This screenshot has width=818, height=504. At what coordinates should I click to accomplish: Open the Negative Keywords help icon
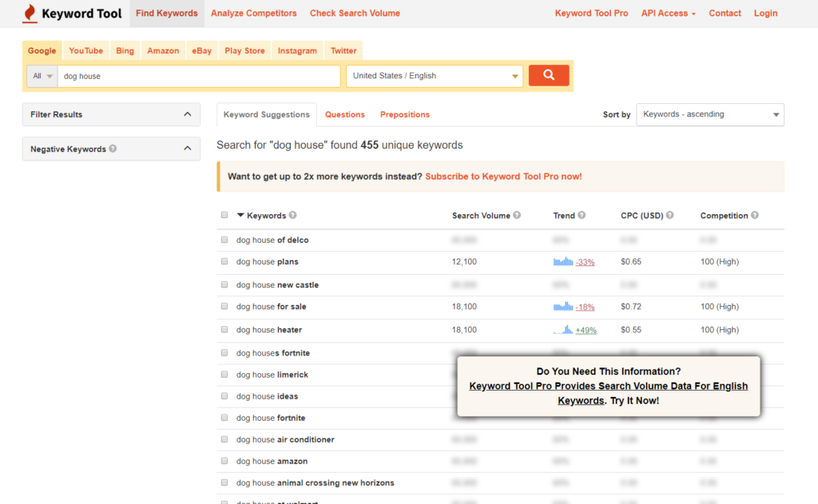pyautogui.click(x=113, y=149)
